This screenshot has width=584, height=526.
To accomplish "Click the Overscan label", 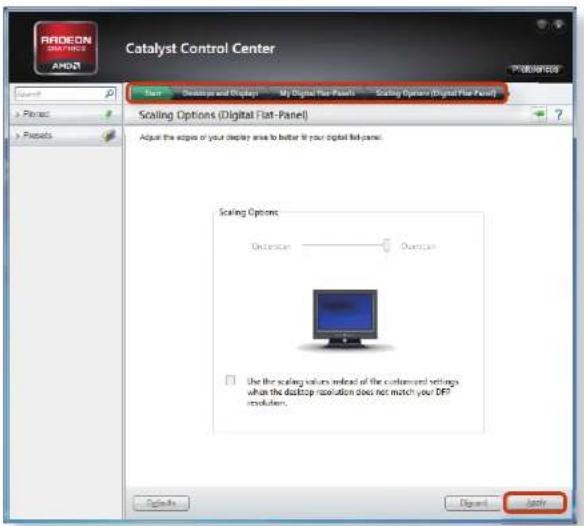I will [x=418, y=246].
